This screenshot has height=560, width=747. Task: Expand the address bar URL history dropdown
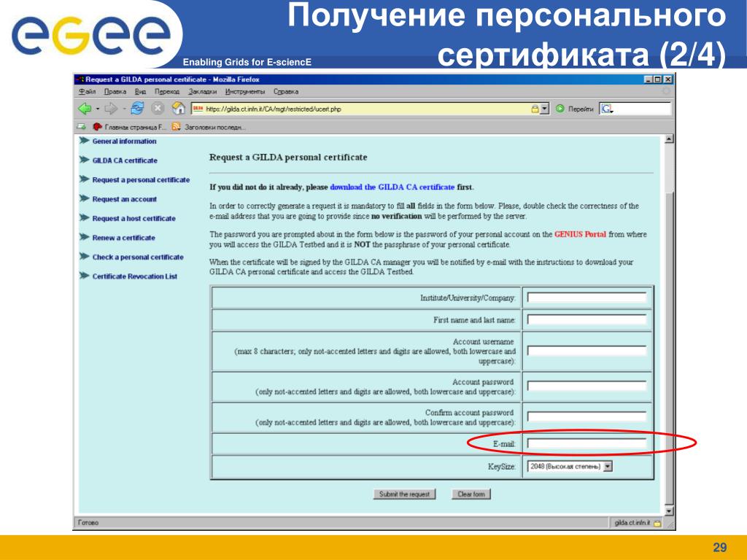coord(545,109)
